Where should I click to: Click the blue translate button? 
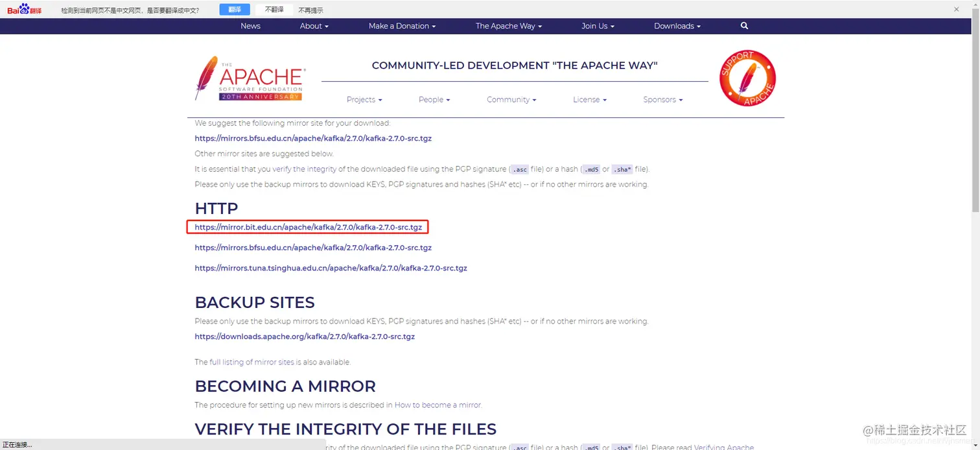point(235,10)
